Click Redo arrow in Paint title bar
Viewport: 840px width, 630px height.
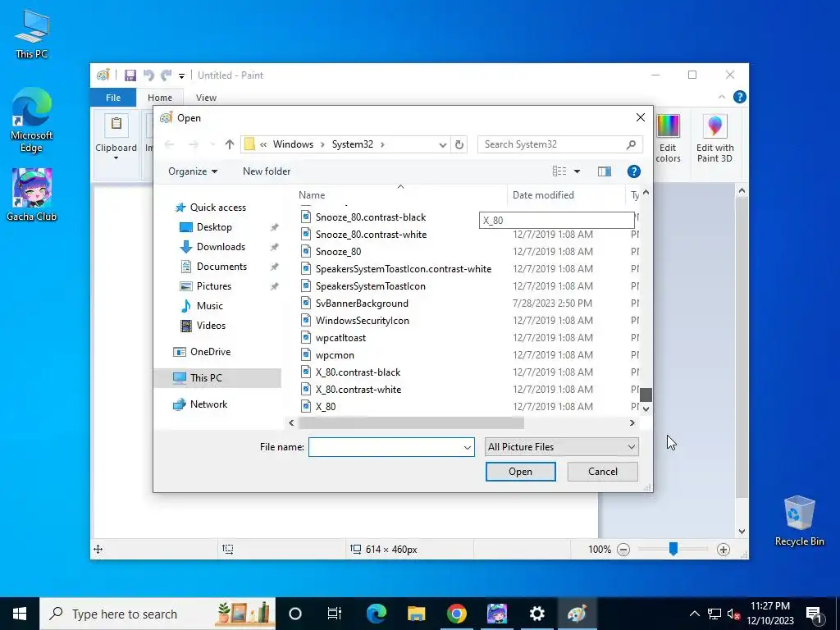pyautogui.click(x=167, y=75)
